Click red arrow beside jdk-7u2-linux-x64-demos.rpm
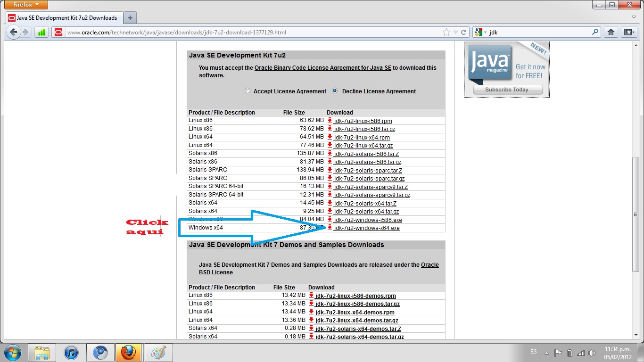 tap(312, 312)
